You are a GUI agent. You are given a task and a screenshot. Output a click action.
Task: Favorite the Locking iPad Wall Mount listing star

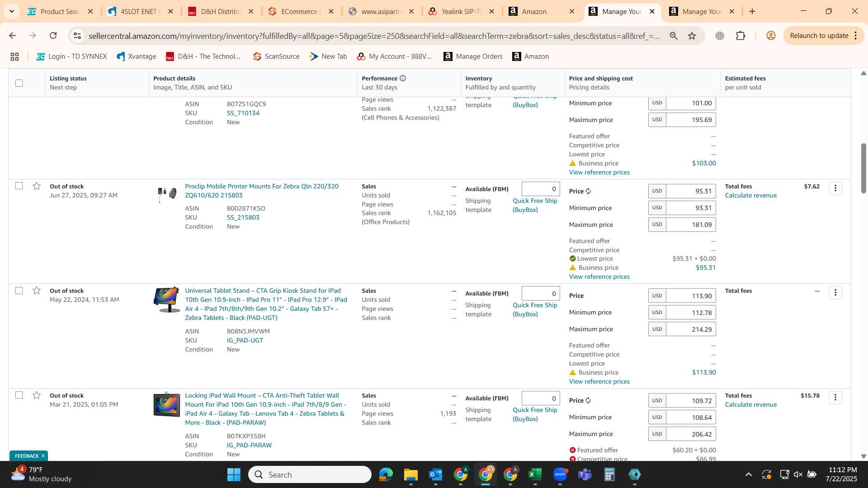(x=37, y=395)
